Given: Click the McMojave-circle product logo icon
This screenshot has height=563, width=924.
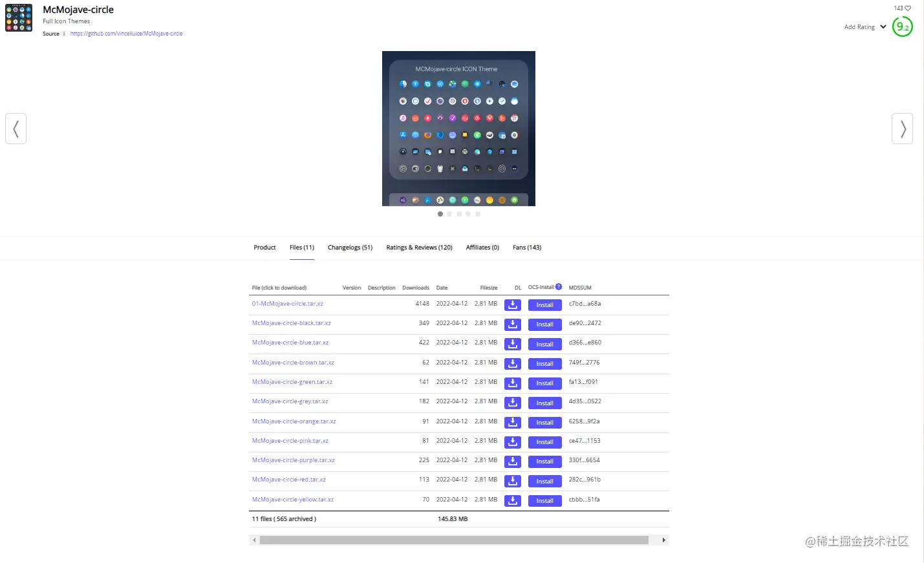Looking at the screenshot, I should [x=19, y=18].
